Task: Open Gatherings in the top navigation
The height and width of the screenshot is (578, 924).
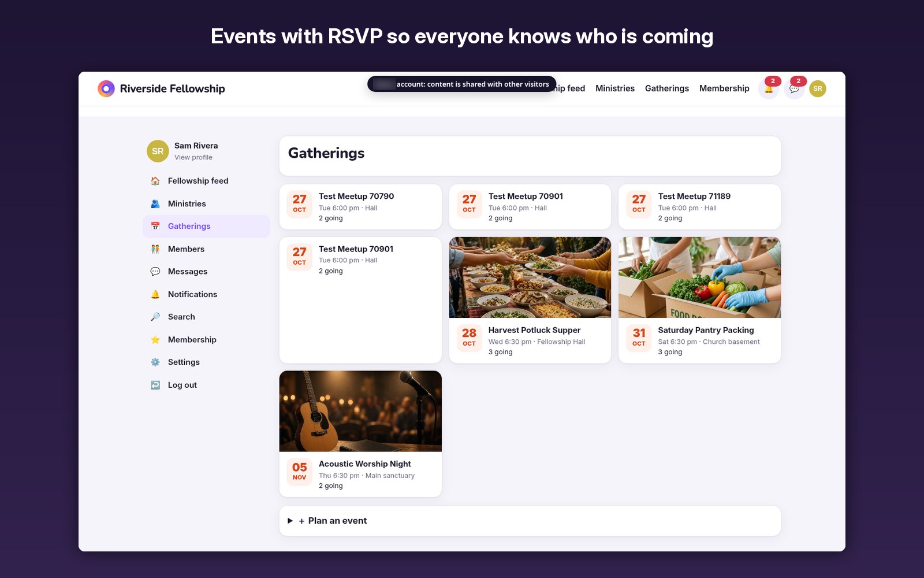Action: [667, 88]
